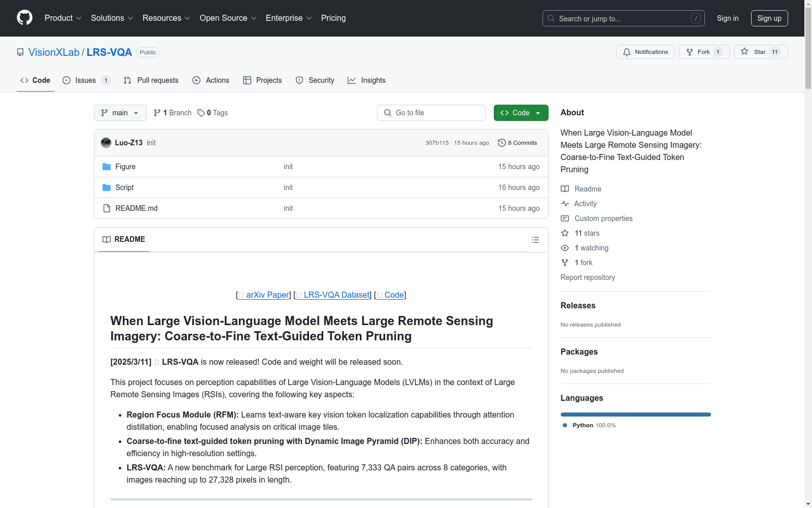Expand the Open Source menu
Image resolution: width=812 pixels, height=508 pixels.
coord(228,18)
